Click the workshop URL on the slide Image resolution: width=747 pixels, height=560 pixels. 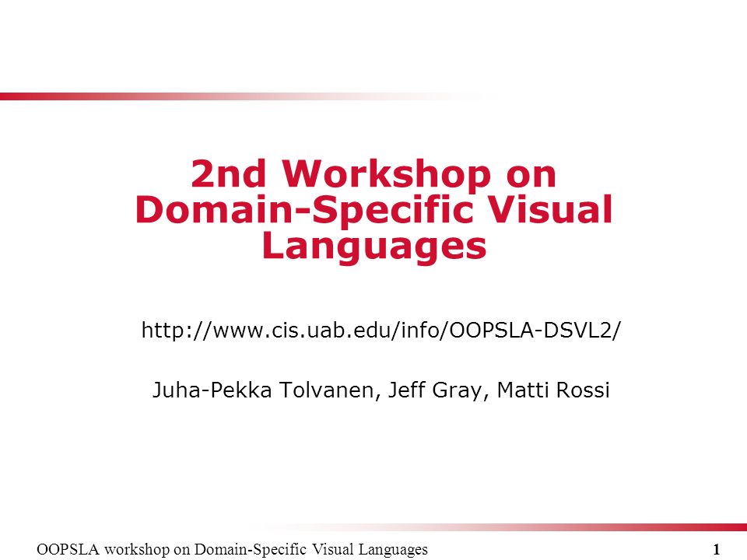[x=381, y=330]
